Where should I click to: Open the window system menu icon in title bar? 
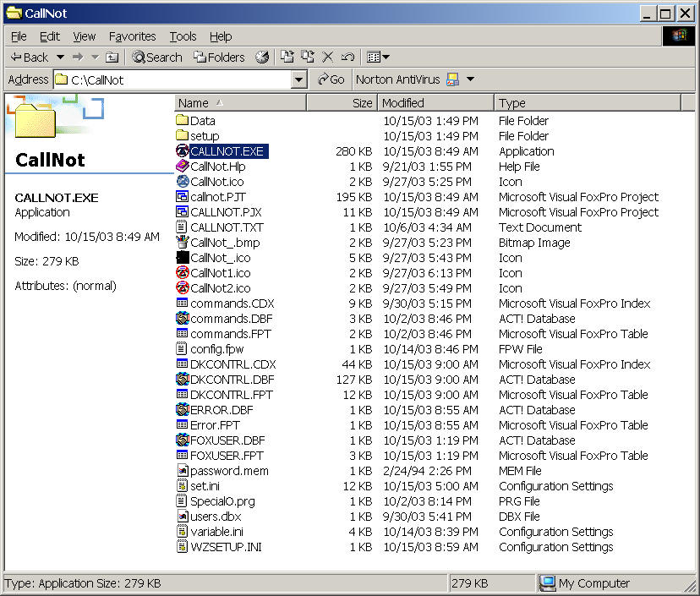(14, 13)
